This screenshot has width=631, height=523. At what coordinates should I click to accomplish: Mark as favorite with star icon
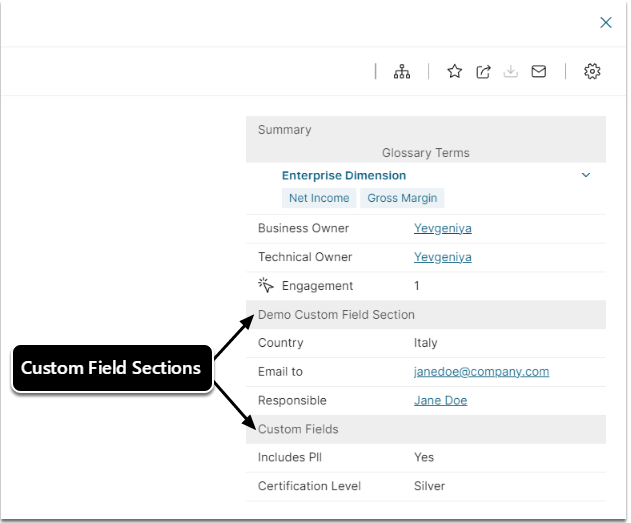click(454, 72)
